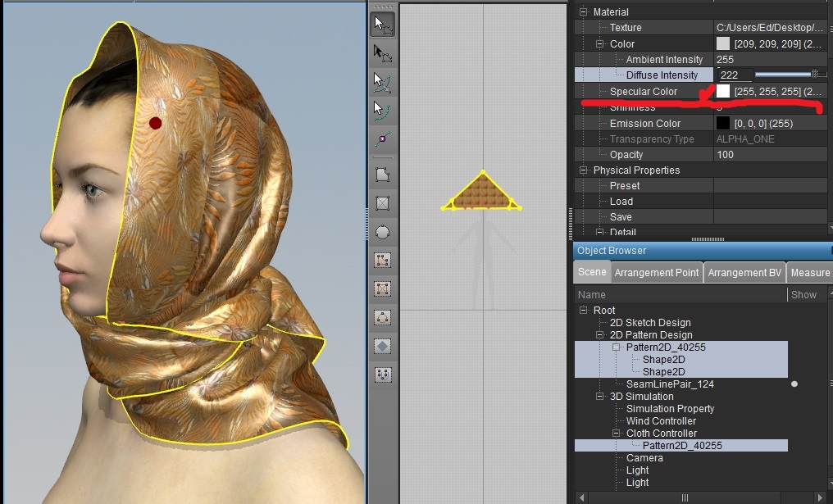The height and width of the screenshot is (504, 833).
Task: Select the edit curvature arrow tool
Action: pos(383,82)
